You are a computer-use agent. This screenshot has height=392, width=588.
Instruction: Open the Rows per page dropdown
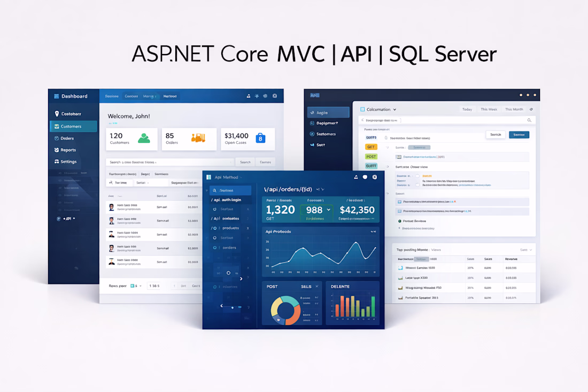click(136, 286)
